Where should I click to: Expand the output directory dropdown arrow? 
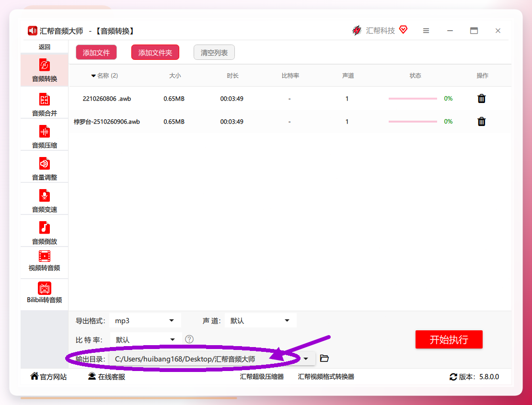[306, 359]
